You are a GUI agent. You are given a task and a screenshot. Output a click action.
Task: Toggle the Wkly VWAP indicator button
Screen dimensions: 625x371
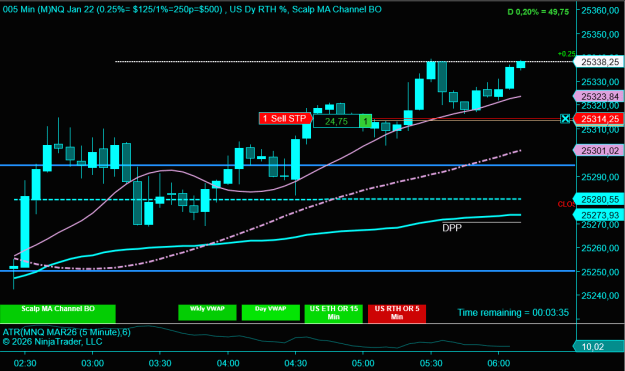point(207,312)
